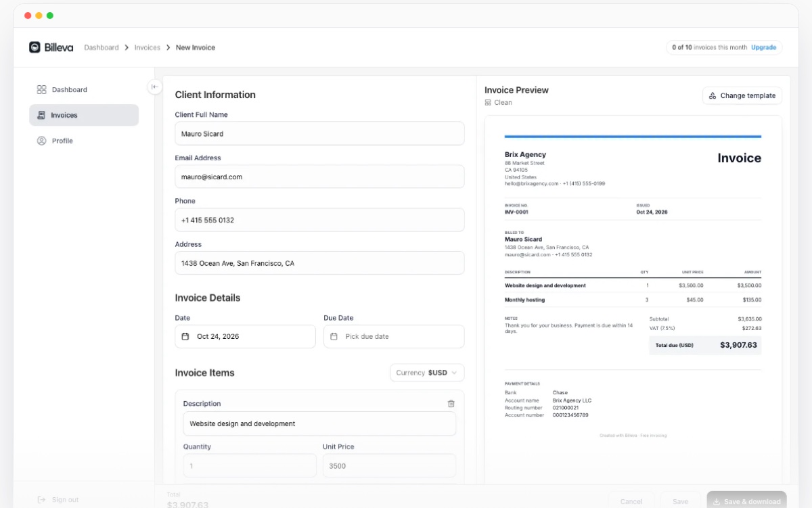Click the Invoice Preview heading
The image size is (812, 508).
coord(516,90)
